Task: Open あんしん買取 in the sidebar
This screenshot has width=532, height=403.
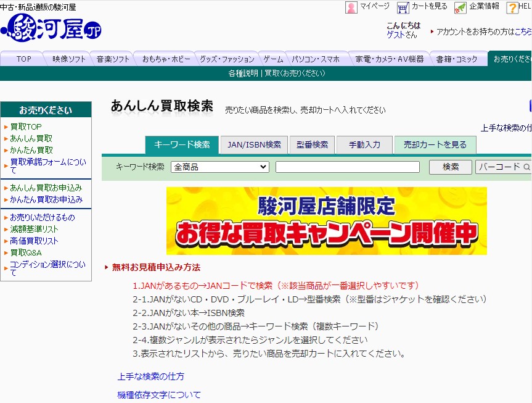Action: (31, 138)
